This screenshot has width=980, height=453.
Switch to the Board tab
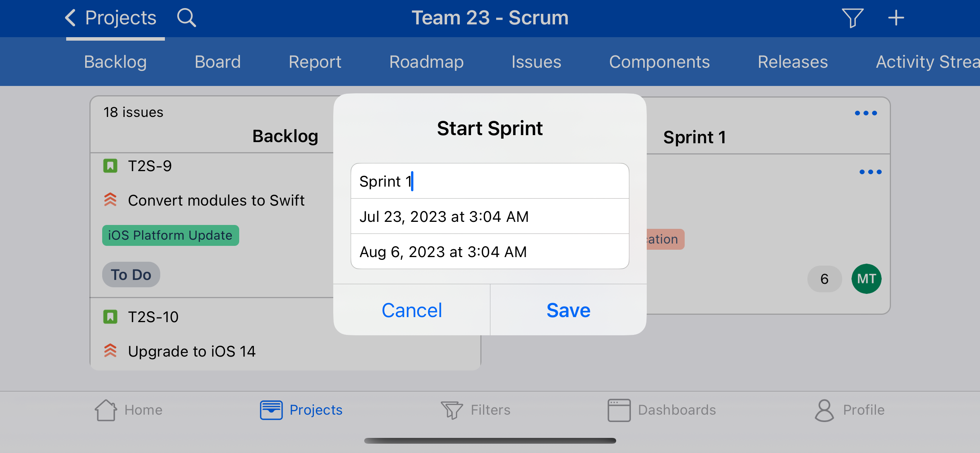coord(218,62)
